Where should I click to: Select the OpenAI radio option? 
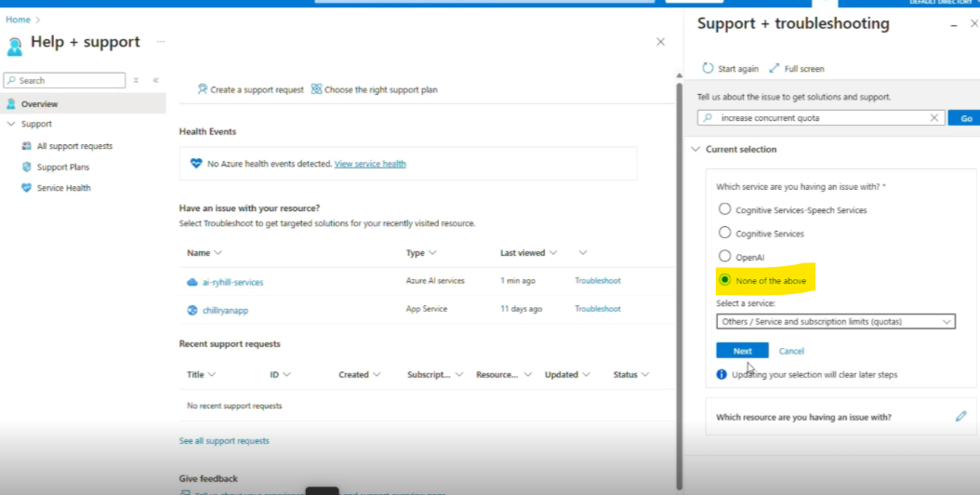(x=724, y=256)
